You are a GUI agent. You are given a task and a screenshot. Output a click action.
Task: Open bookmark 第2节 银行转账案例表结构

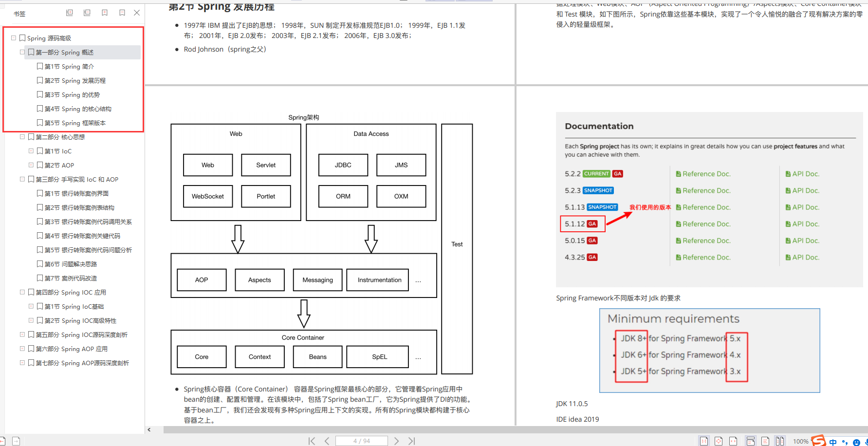coord(79,207)
